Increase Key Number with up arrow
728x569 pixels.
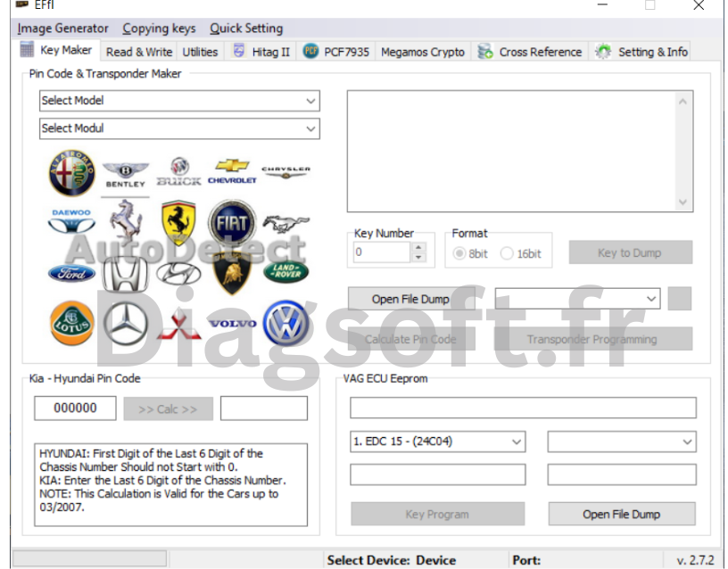point(418,247)
